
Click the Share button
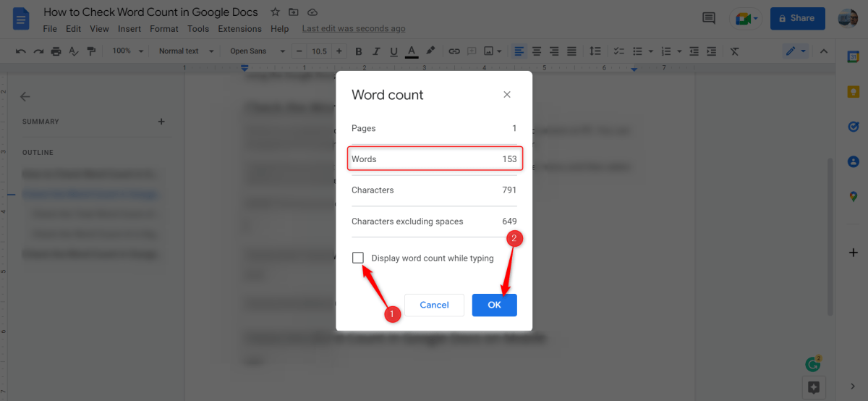pos(798,19)
